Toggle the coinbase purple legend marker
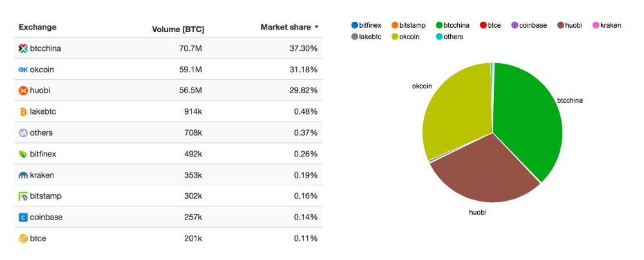This screenshot has width=644, height=260. 514,25
